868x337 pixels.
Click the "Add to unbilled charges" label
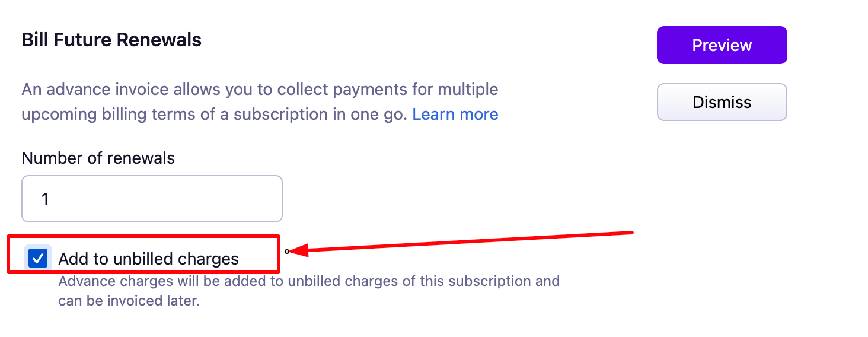[148, 259]
